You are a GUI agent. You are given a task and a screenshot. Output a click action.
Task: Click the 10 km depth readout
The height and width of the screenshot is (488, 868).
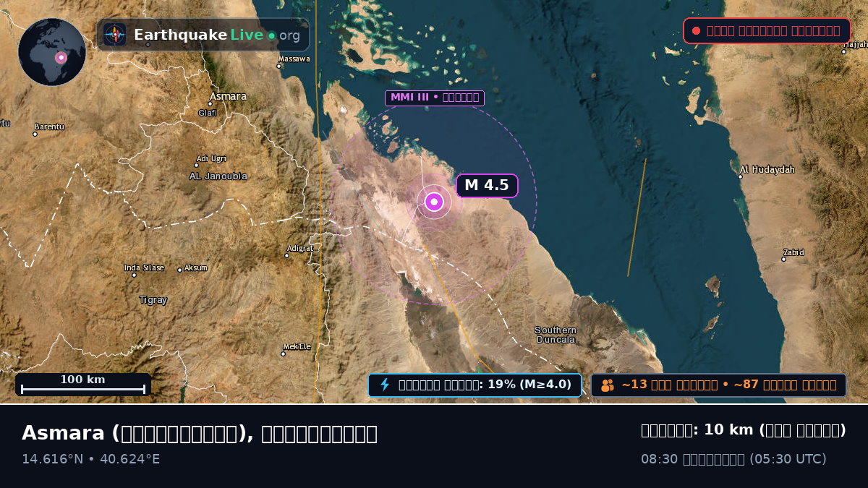coord(744,430)
